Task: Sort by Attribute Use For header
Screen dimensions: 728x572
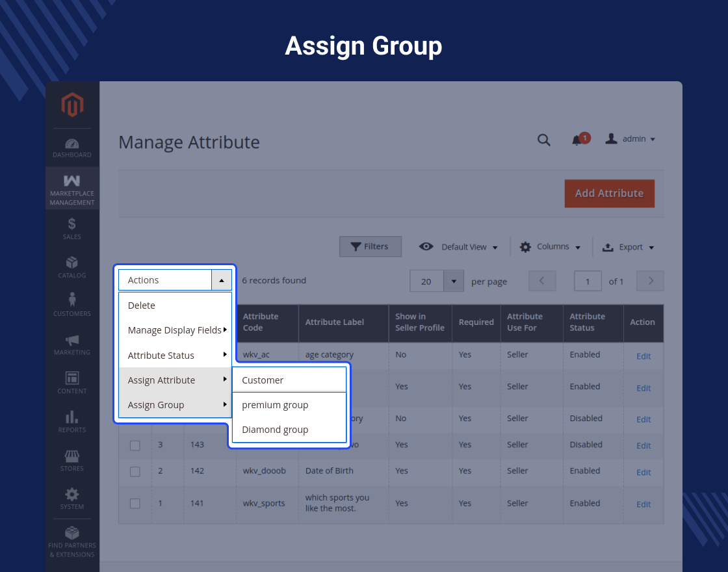Action: click(532, 322)
